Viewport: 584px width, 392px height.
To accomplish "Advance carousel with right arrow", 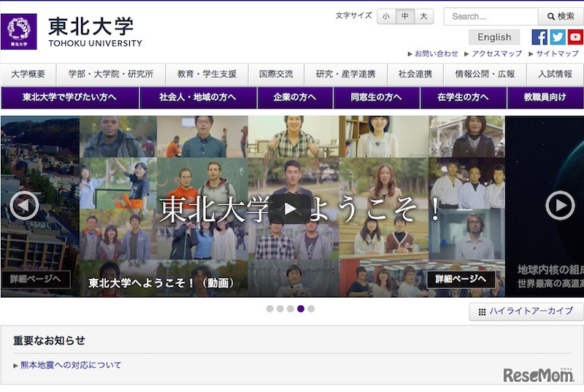I will 560,206.
